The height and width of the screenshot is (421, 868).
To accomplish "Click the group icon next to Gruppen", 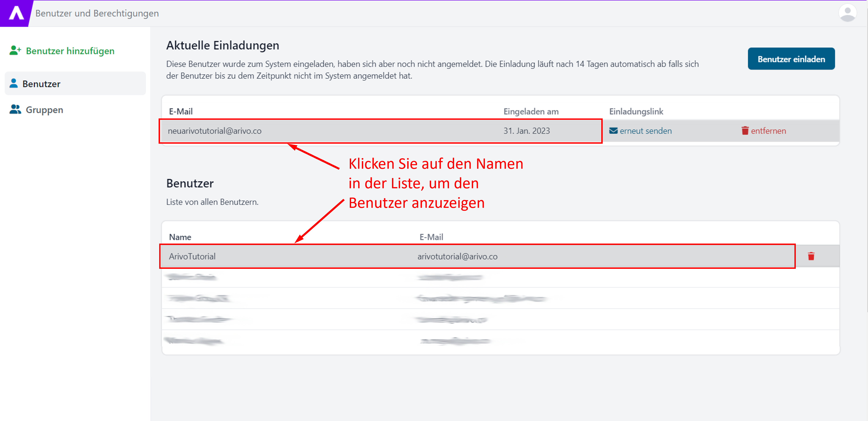I will [15, 109].
